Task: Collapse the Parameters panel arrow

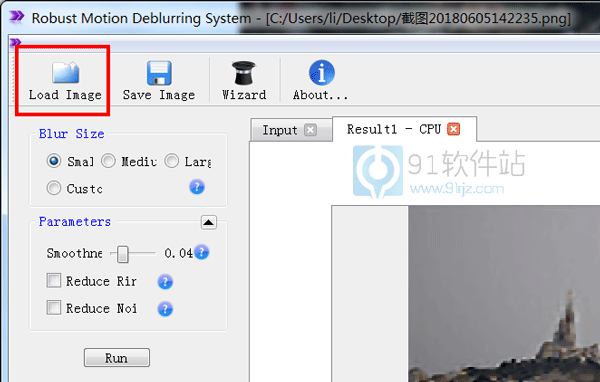Action: click(209, 222)
